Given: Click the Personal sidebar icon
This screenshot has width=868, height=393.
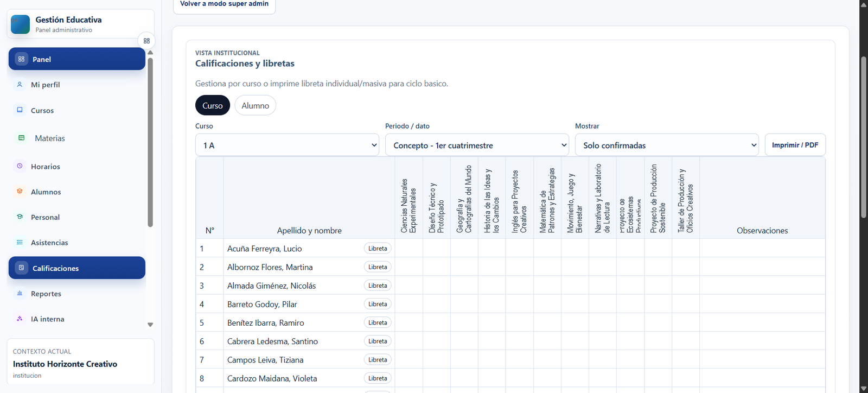Looking at the screenshot, I should tap(20, 217).
